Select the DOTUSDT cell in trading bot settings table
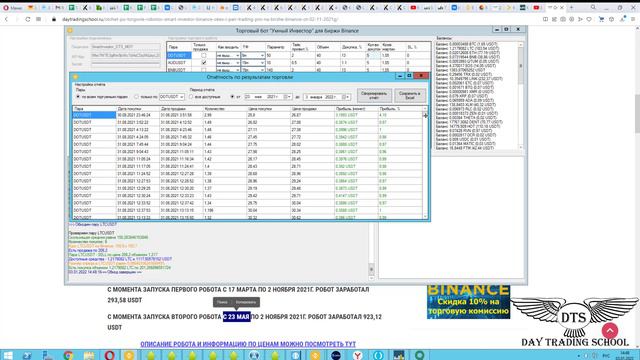 (x=179, y=55)
